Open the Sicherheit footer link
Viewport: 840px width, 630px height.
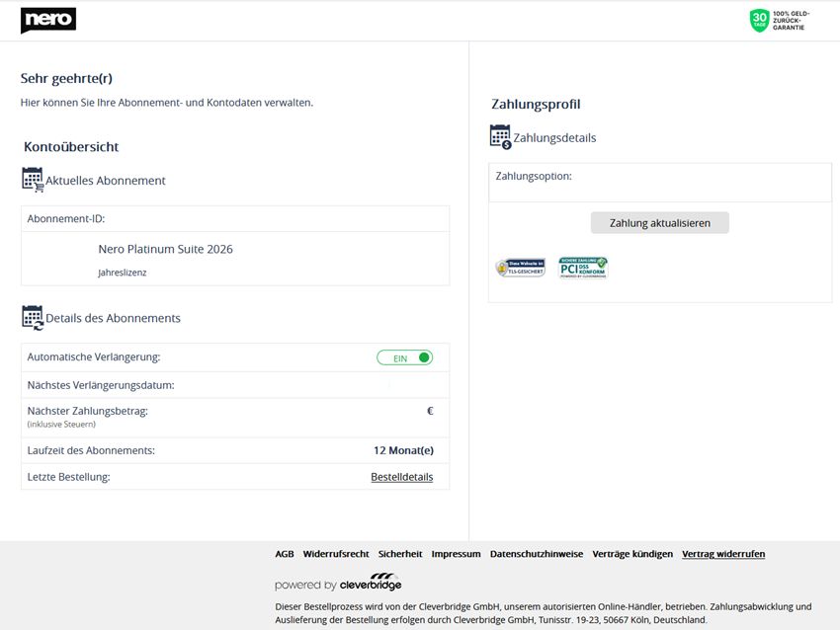click(x=400, y=554)
